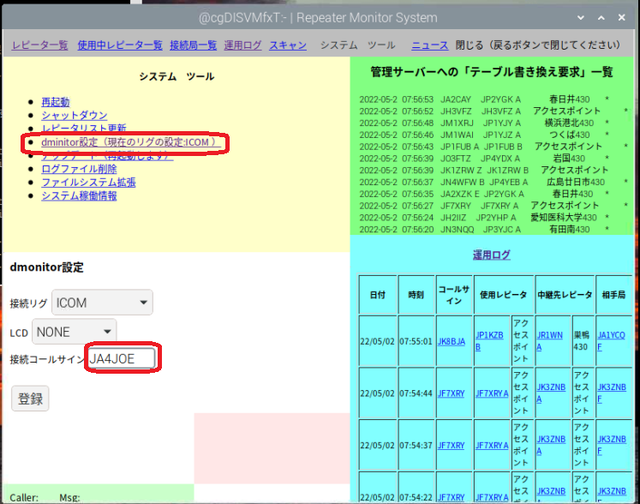Viewport: 640px width, 504px height.
Task: Click the 07:55:01 time cell
Action: click(x=416, y=341)
